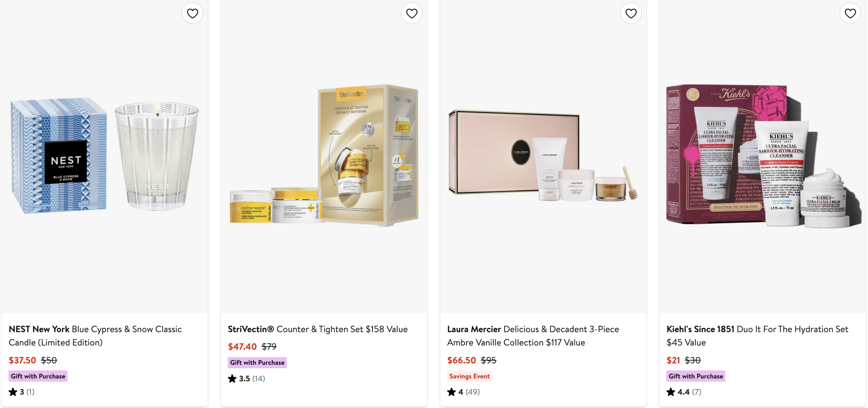
Task: Click the star rating 3 (1) for NEST candle
Action: 22,392
